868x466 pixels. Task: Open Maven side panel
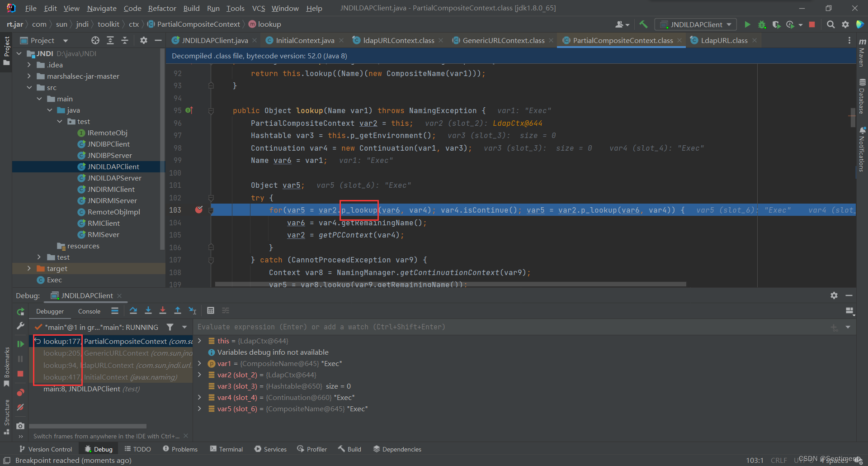[862, 53]
